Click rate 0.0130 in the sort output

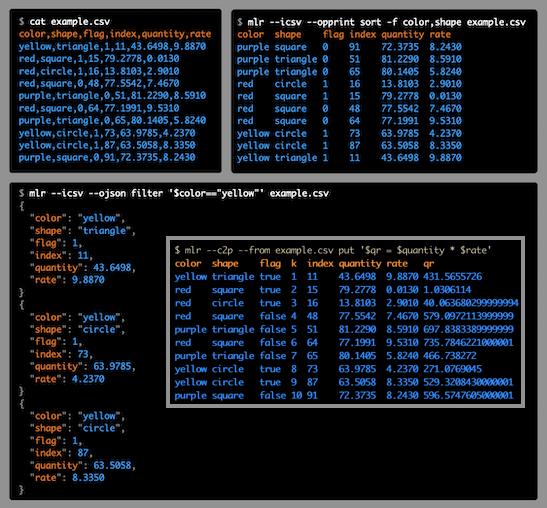[x=445, y=96]
